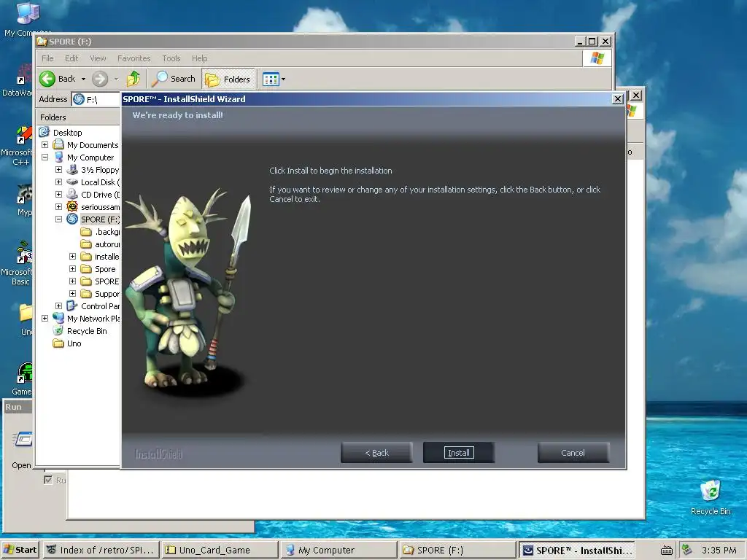Open the Back history dropdown arrow
Screen dimensions: 747x560
point(83,79)
